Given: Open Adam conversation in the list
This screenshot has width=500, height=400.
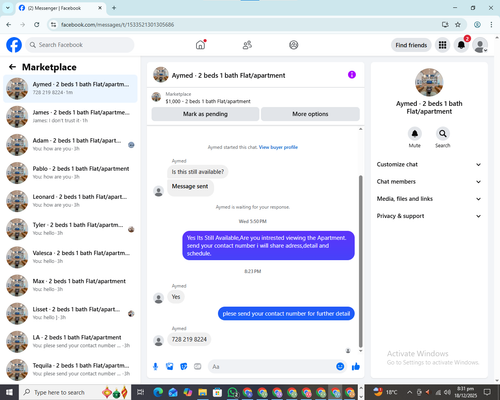Looking at the screenshot, I should point(70,145).
